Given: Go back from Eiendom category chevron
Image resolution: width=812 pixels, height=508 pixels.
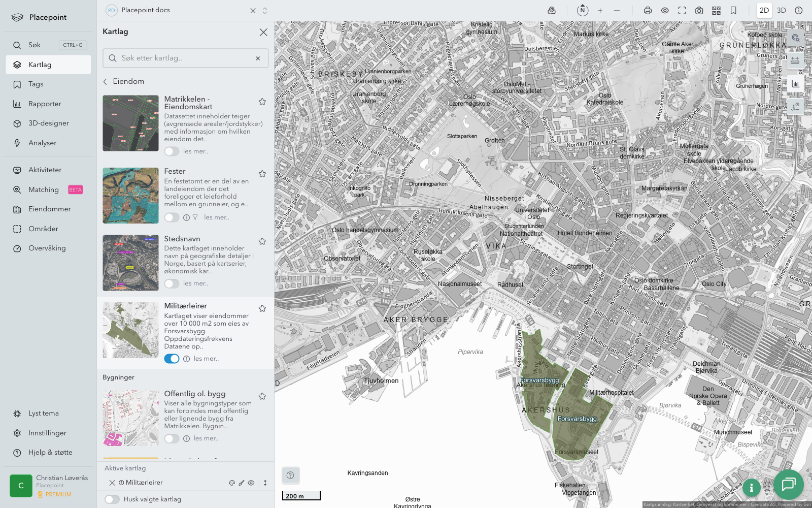Looking at the screenshot, I should [x=106, y=82].
